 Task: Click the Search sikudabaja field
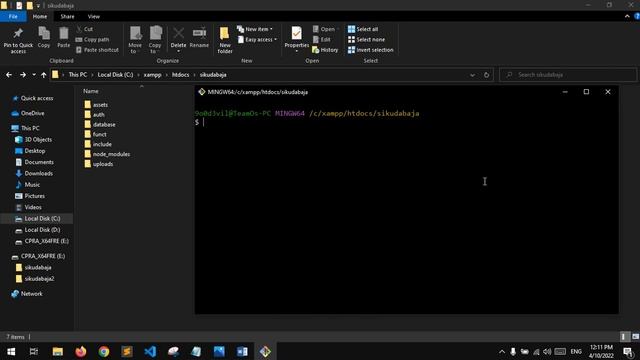[x=568, y=75]
